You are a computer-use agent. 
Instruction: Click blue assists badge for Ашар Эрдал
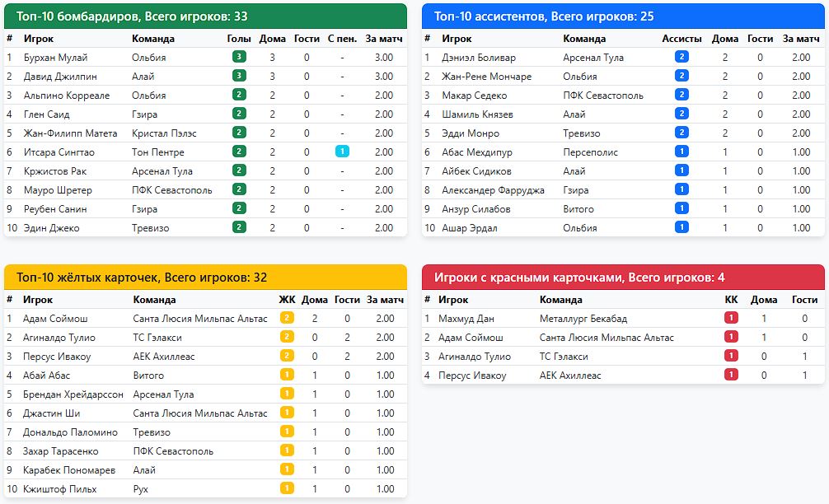tap(681, 227)
